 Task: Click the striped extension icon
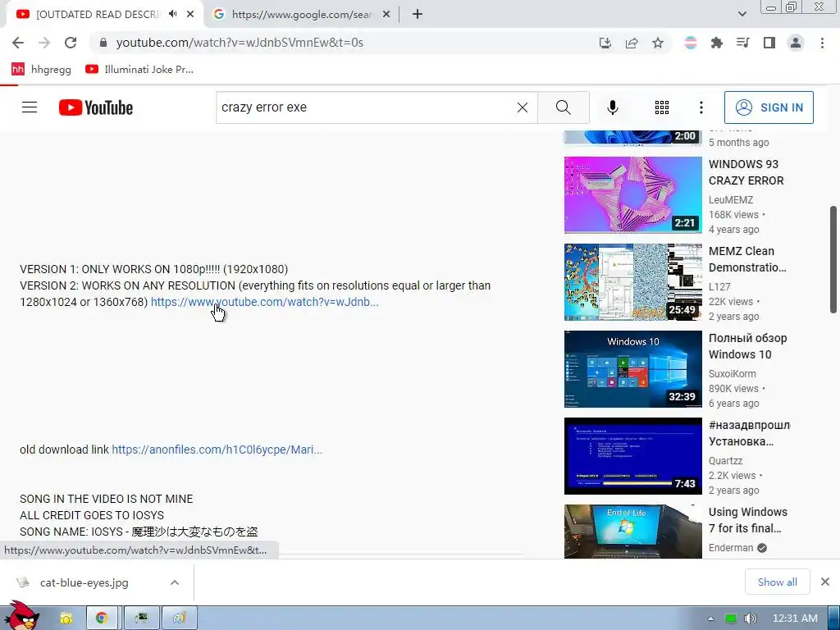(x=691, y=43)
